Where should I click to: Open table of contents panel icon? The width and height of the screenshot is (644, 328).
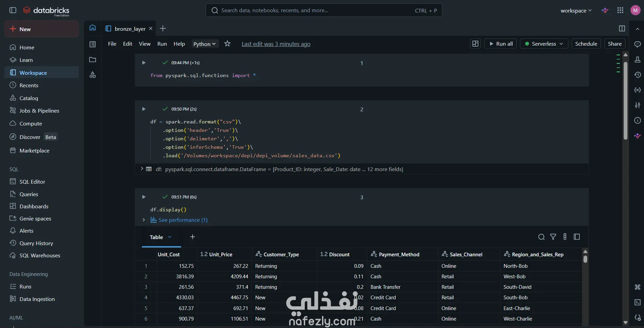(x=93, y=44)
